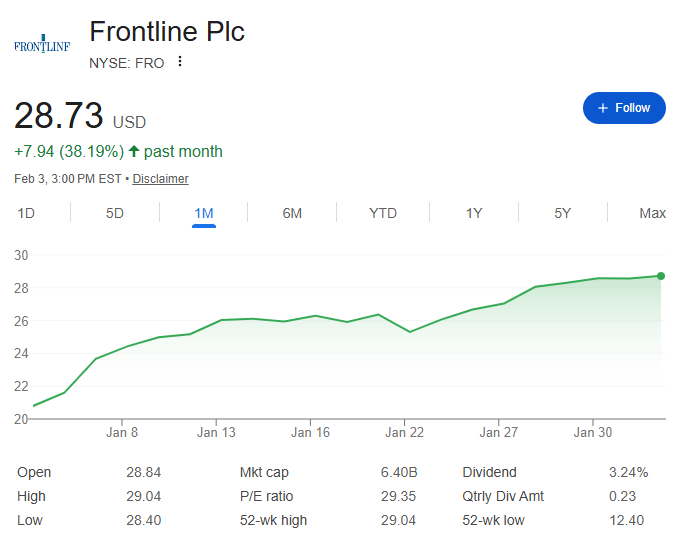
Task: Click the Dividend value 3.24%
Action: tap(628, 472)
